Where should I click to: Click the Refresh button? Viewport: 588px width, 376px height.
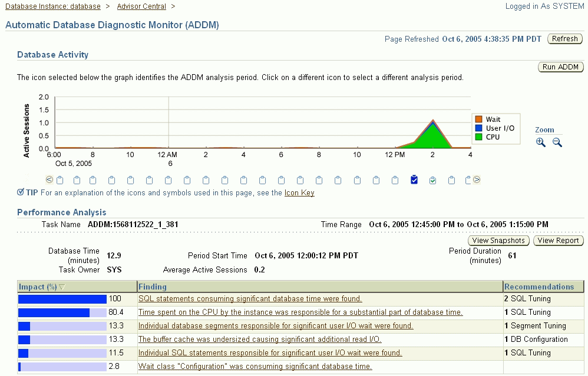[564, 38]
